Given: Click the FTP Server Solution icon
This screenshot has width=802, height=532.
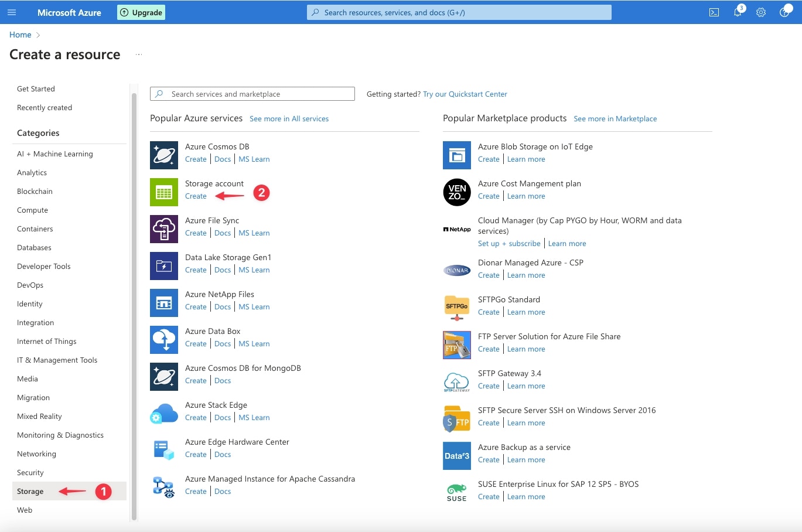Looking at the screenshot, I should [457, 345].
